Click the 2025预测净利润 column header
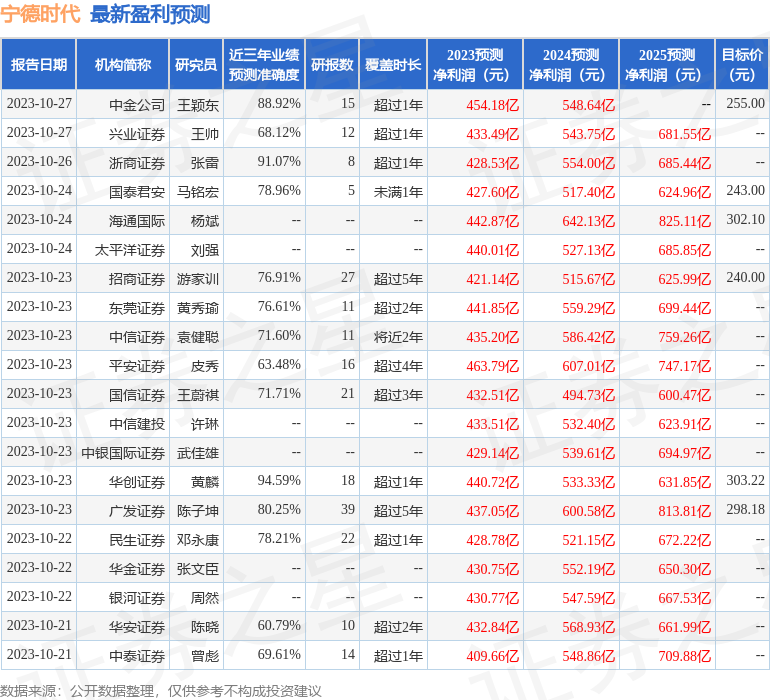 [667, 64]
